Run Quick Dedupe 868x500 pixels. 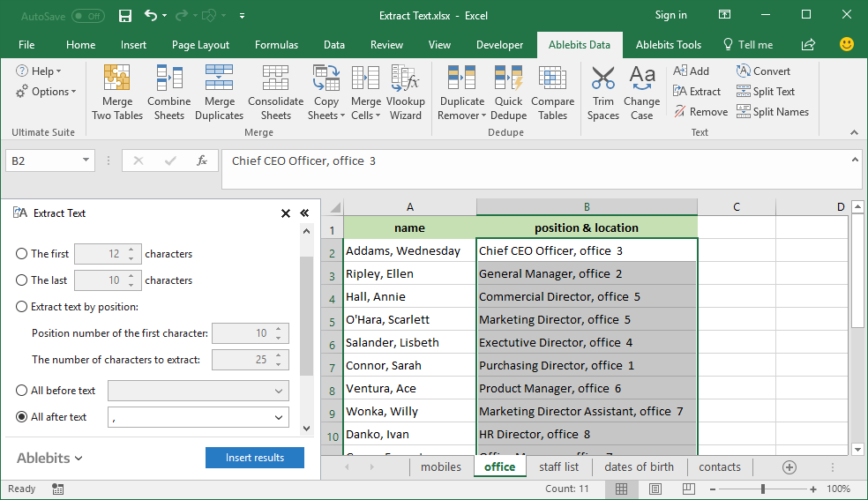pyautogui.click(x=508, y=93)
